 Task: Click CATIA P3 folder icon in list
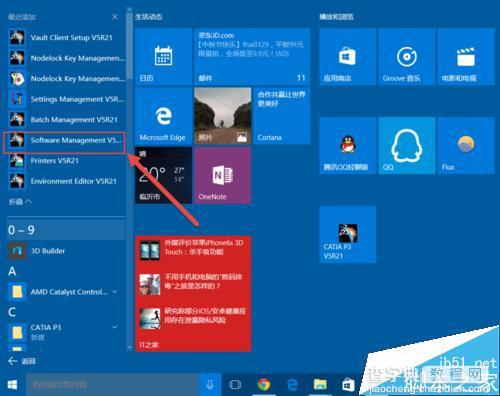click(x=17, y=332)
